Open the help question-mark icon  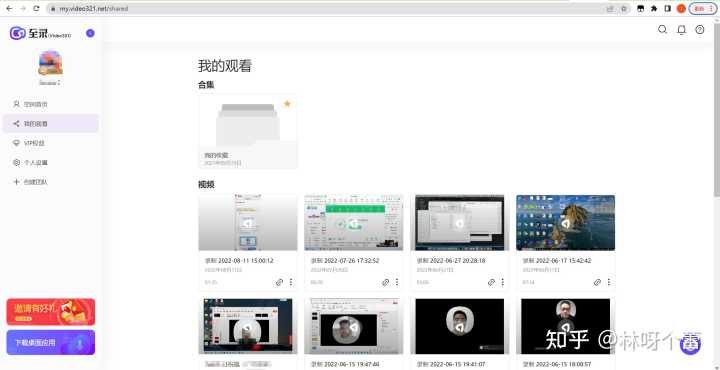(x=700, y=30)
